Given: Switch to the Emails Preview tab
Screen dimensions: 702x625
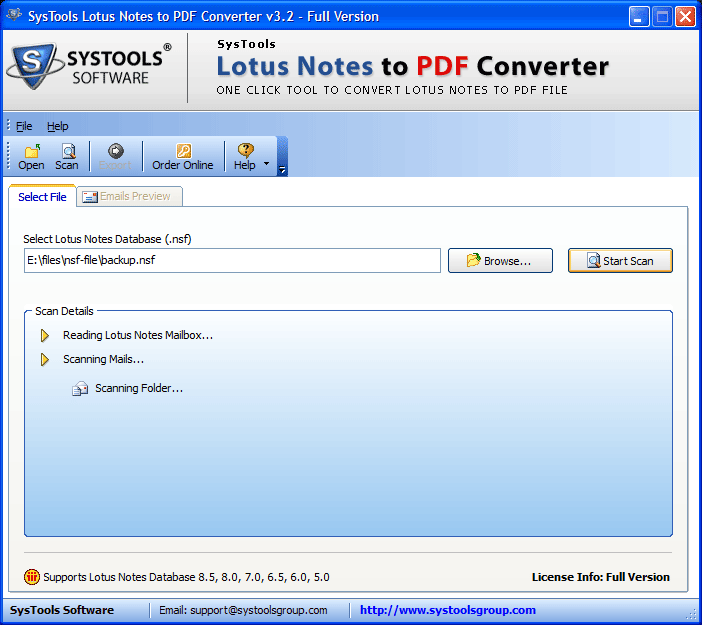Looking at the screenshot, I should click(129, 197).
